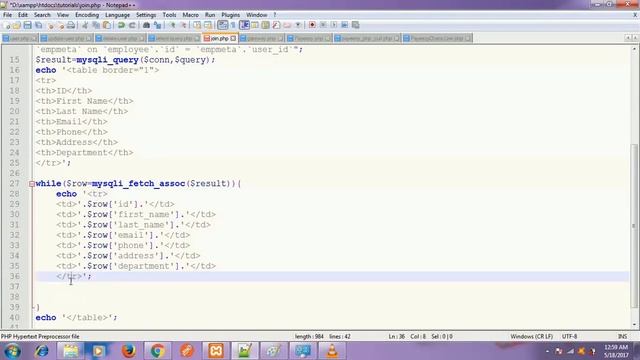Click the Run Macro Multiple Times icon
The height and width of the screenshot is (360, 640).
point(344,25)
